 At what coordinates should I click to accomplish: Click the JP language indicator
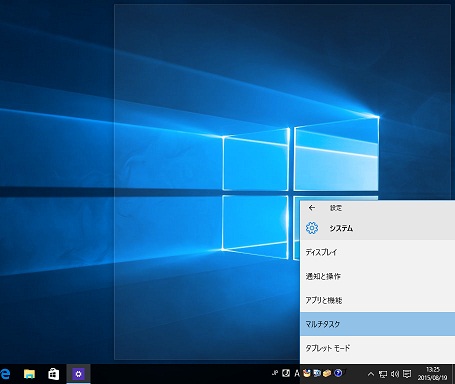275,373
